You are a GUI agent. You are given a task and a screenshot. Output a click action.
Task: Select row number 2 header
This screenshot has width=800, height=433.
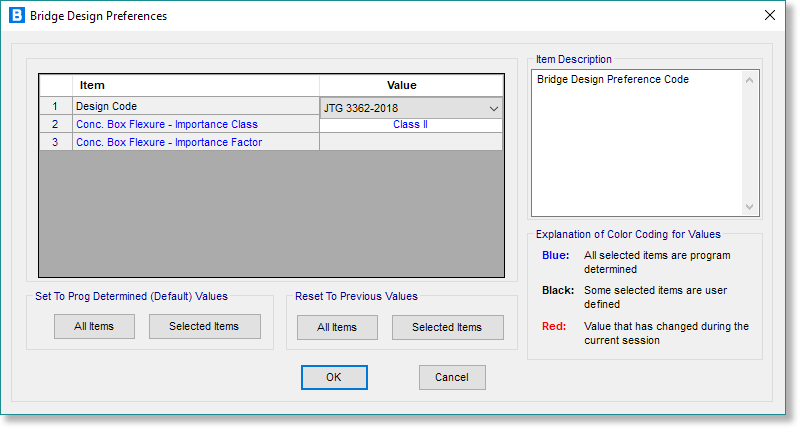[x=56, y=124]
